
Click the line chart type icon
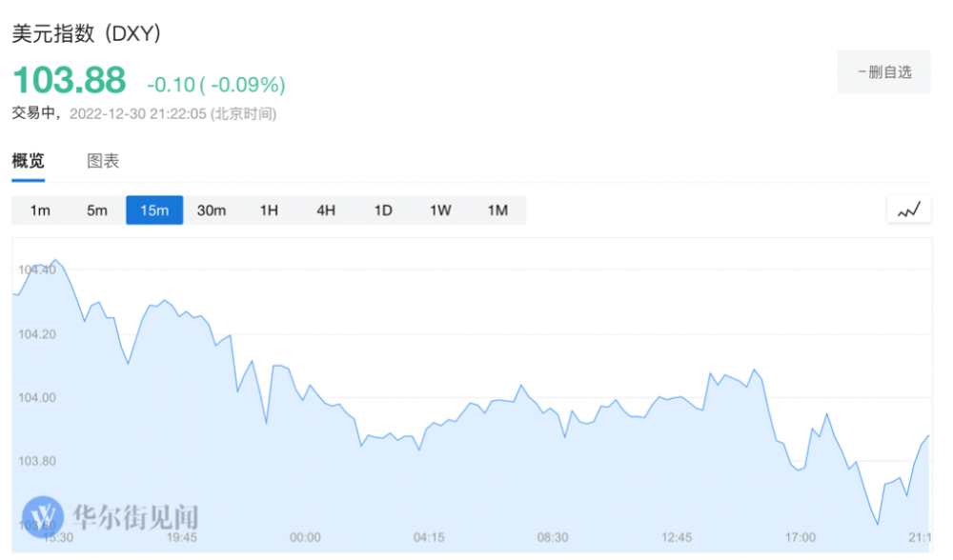pos(908,210)
